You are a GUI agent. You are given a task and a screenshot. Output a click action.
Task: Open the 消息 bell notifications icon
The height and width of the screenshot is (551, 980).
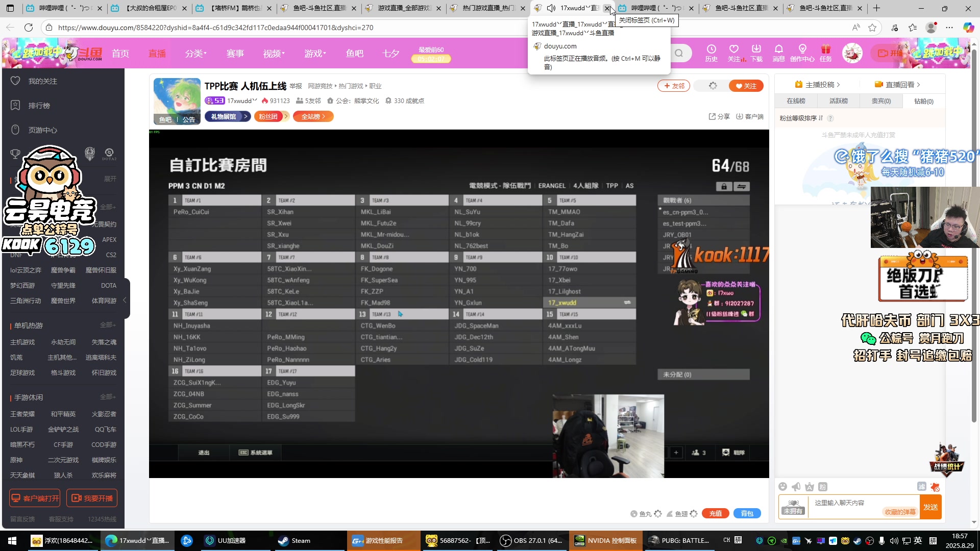coord(779,53)
